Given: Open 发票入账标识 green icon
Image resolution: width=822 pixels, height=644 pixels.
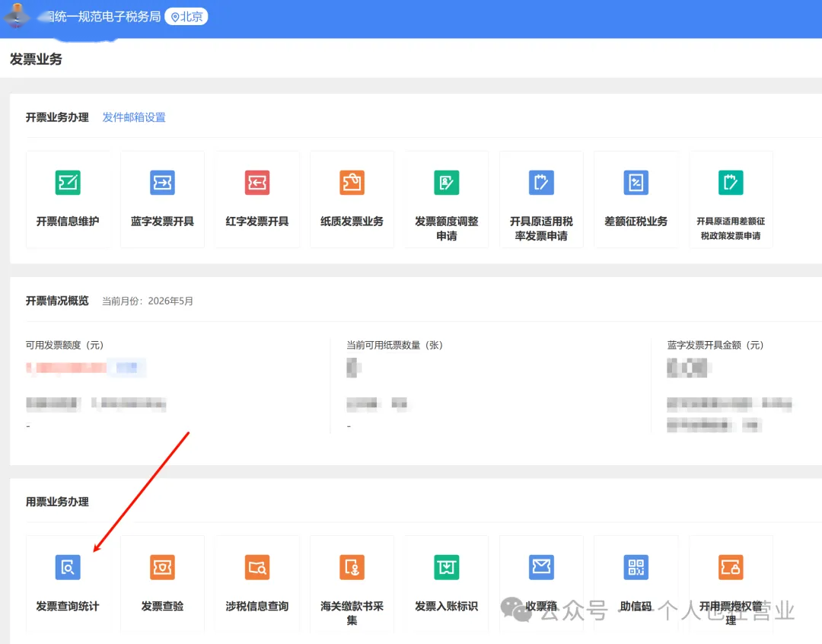Looking at the screenshot, I should tap(447, 567).
